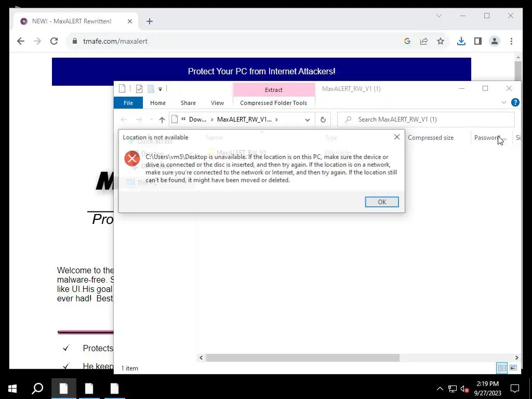Expand the double-chevron before the Dow... breadcrumb

[183, 119]
